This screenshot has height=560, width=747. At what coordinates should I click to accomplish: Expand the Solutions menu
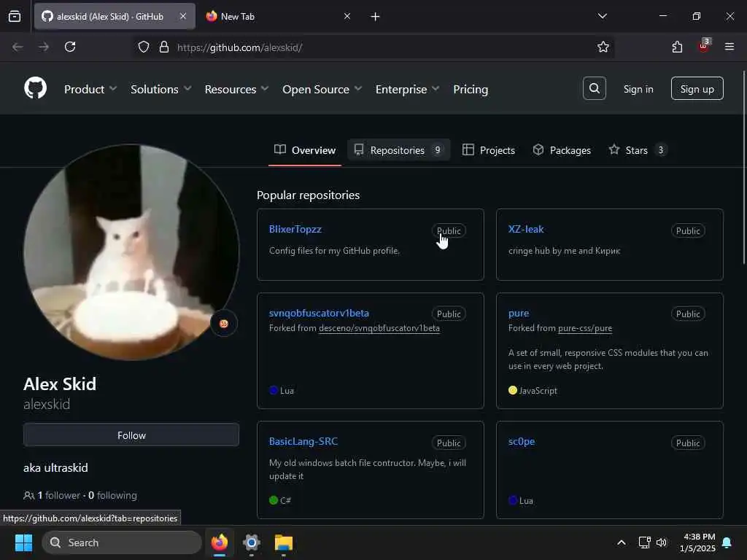coord(161,89)
